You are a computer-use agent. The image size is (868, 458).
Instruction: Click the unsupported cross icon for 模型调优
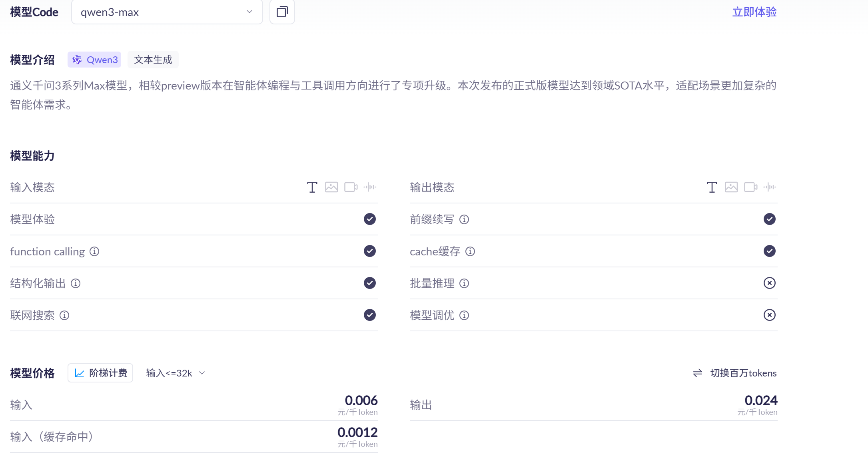pyautogui.click(x=770, y=315)
